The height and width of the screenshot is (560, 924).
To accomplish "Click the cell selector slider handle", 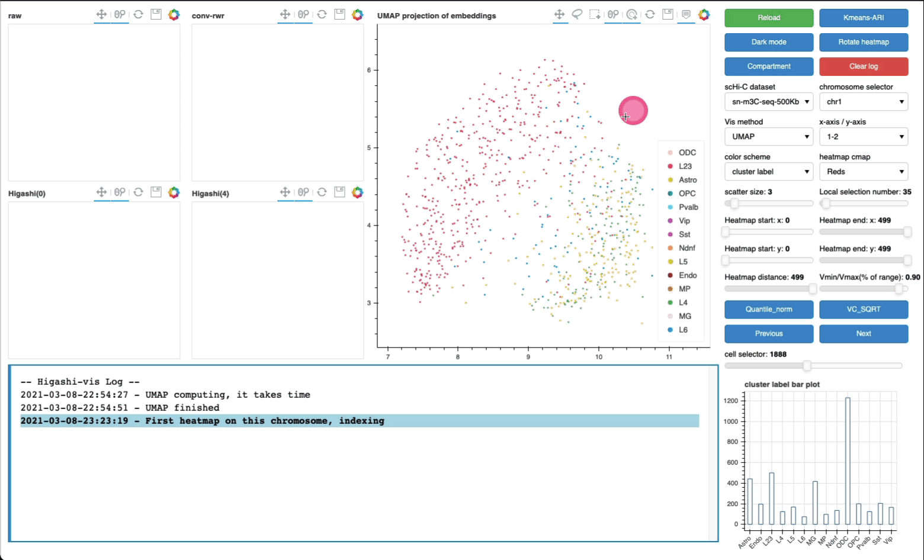I will click(x=807, y=366).
